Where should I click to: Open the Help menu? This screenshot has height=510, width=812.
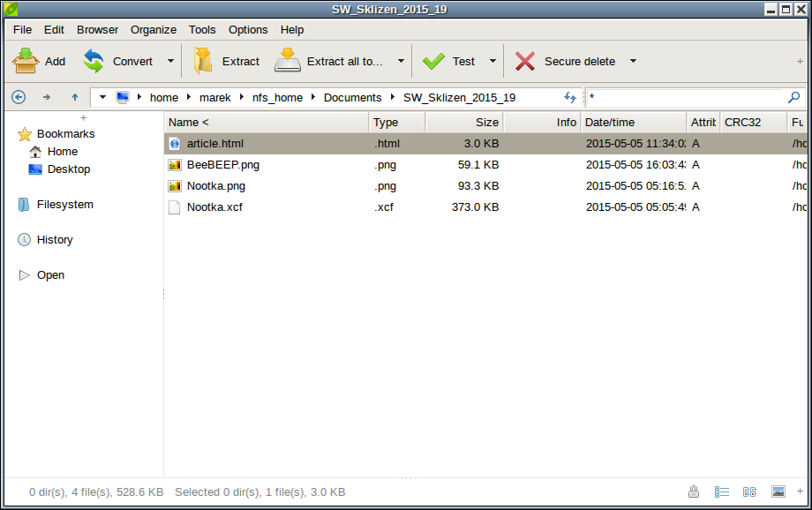[292, 29]
